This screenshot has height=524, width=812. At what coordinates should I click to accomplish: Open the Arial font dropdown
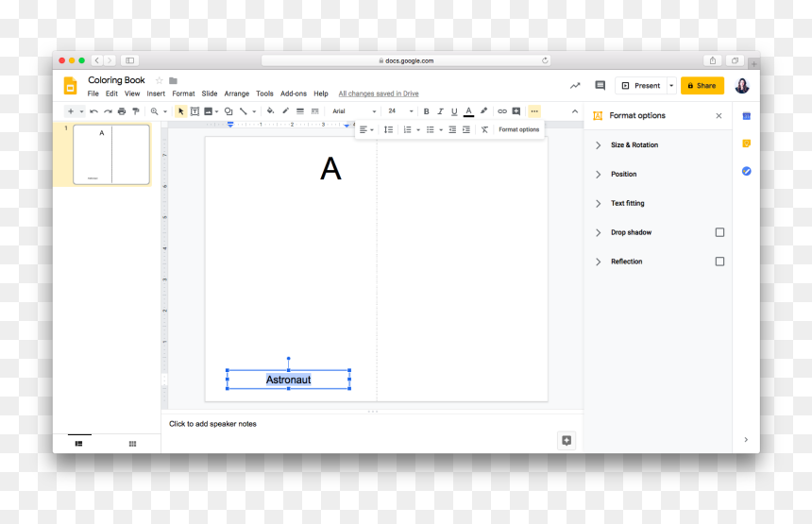tap(354, 111)
